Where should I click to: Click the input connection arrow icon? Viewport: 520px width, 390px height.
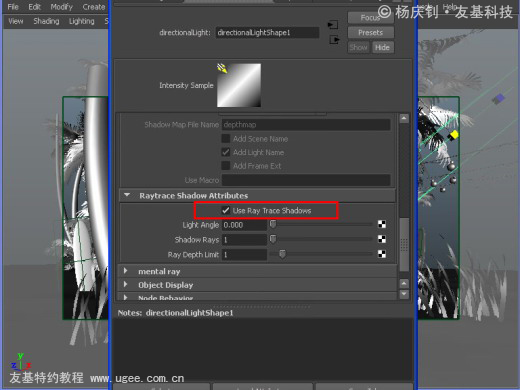(x=332, y=25)
